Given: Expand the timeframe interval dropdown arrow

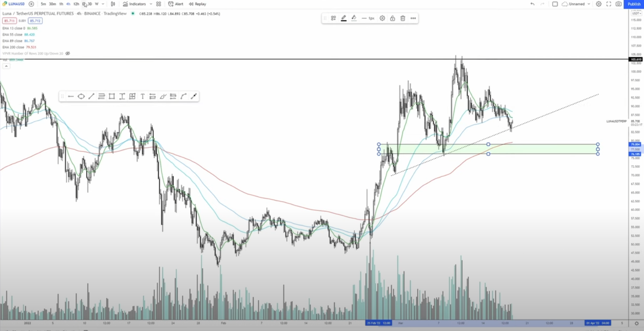Looking at the screenshot, I should coord(103,4).
